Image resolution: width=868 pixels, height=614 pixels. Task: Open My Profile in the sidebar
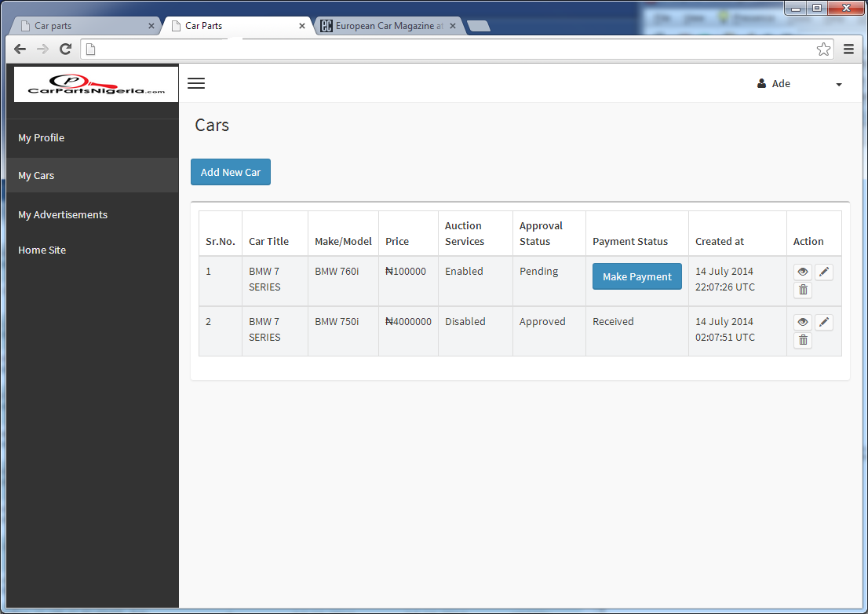[42, 138]
